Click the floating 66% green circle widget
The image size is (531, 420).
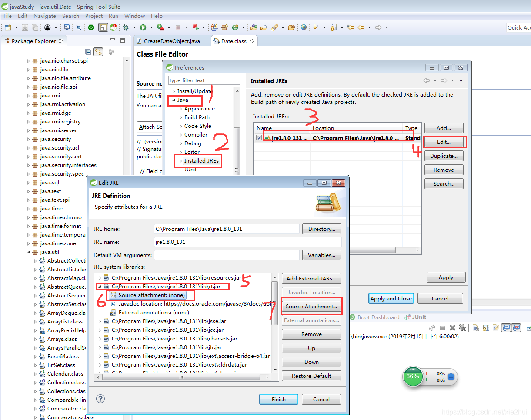coord(412,377)
